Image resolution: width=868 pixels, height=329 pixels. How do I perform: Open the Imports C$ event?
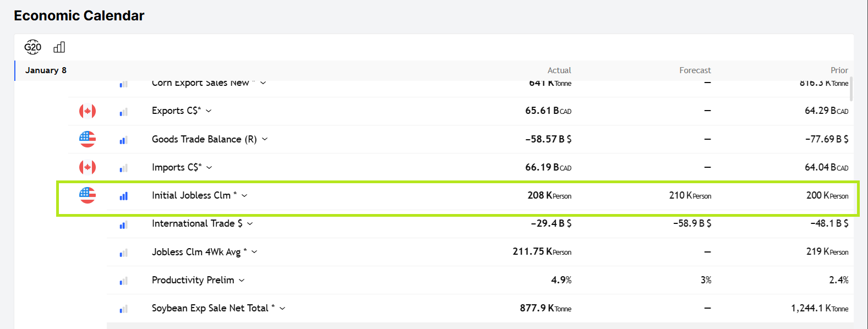click(176, 167)
